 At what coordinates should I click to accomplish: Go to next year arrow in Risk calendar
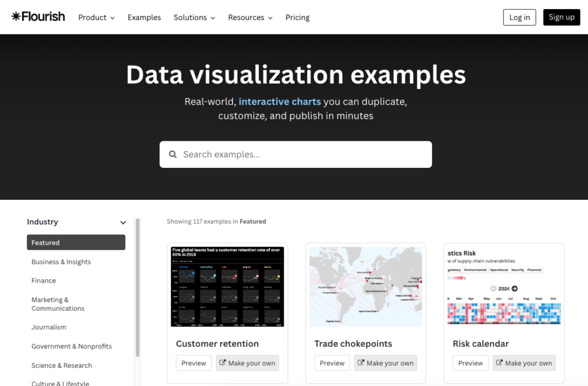514,288
